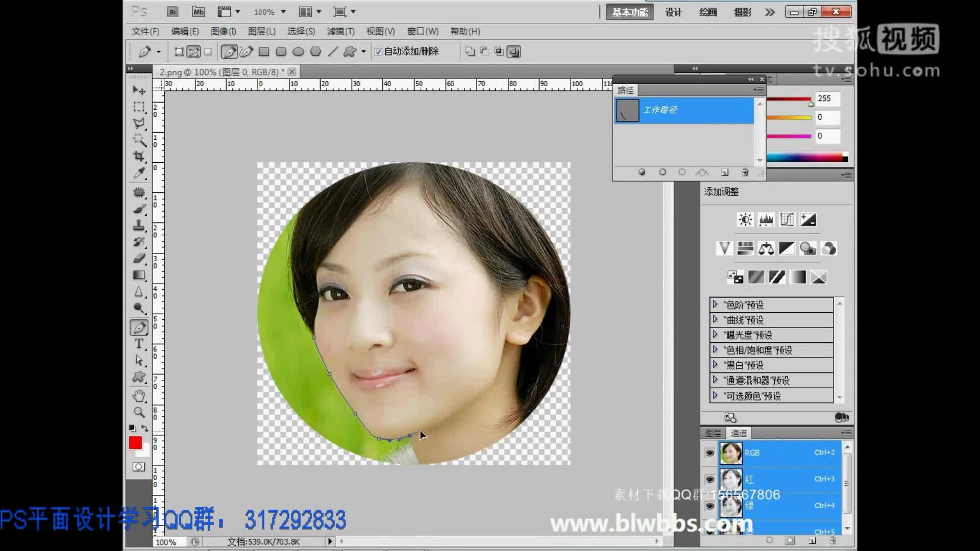Toggle the 自动添加/删除 checkbox
This screenshot has height=551, width=980.
pos(378,52)
